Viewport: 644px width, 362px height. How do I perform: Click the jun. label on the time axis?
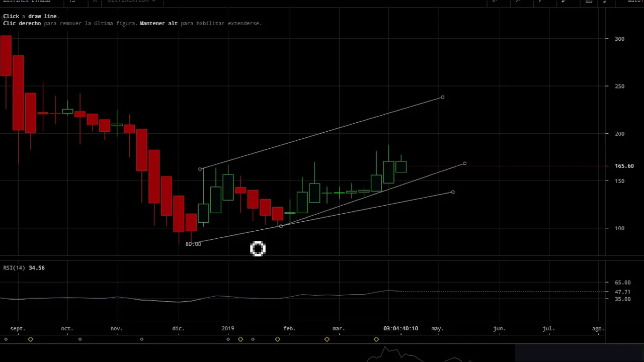[x=499, y=328]
